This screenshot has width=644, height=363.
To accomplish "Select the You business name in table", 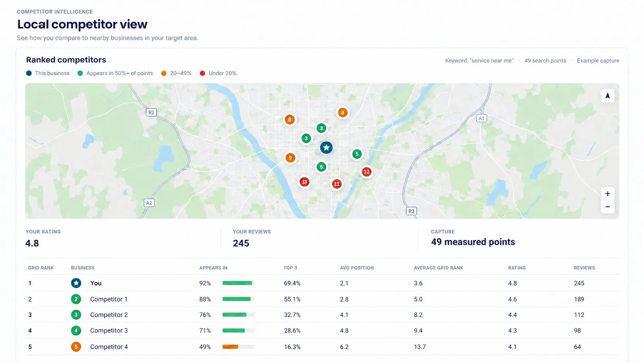I will [x=96, y=283].
